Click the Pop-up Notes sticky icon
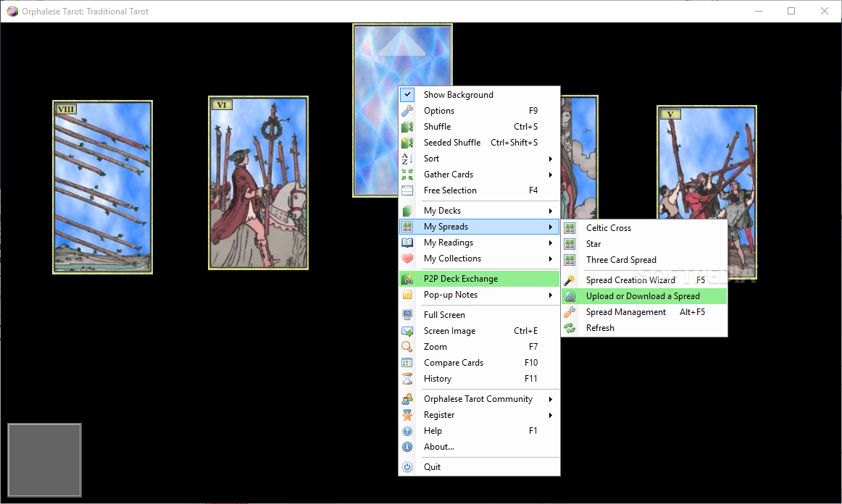842x504 pixels. 407,295
